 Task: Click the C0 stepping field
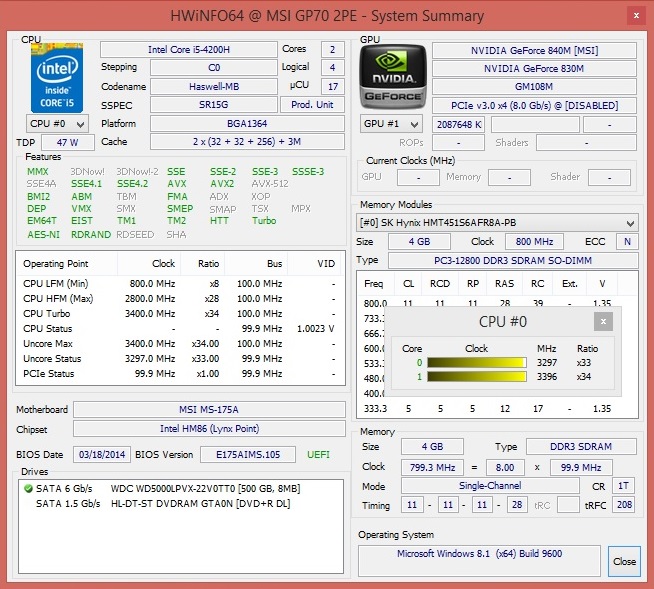214,68
